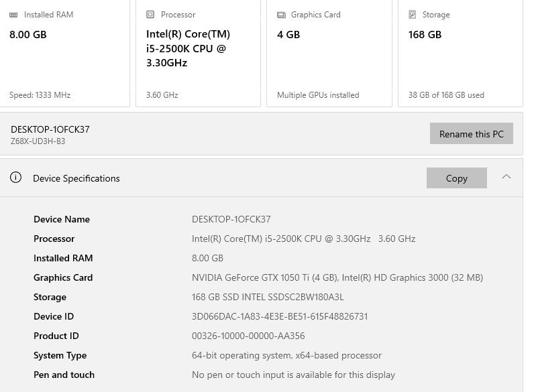Select the Processor card title text
This screenshot has height=392, width=534.
pyautogui.click(x=178, y=15)
